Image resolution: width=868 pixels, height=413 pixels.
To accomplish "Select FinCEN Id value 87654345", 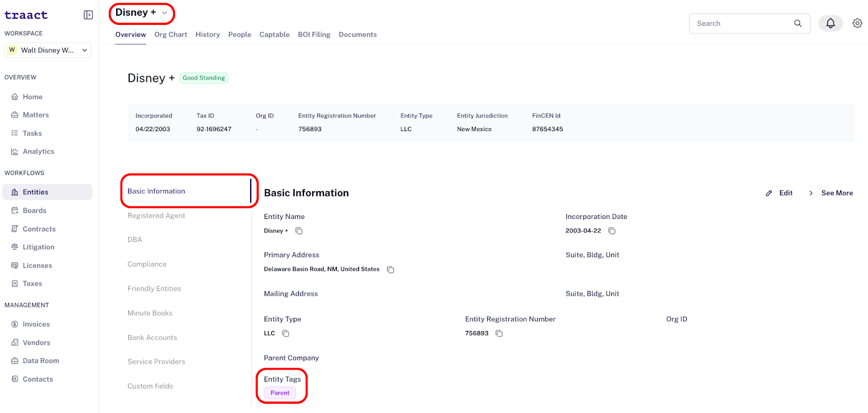I will (547, 130).
